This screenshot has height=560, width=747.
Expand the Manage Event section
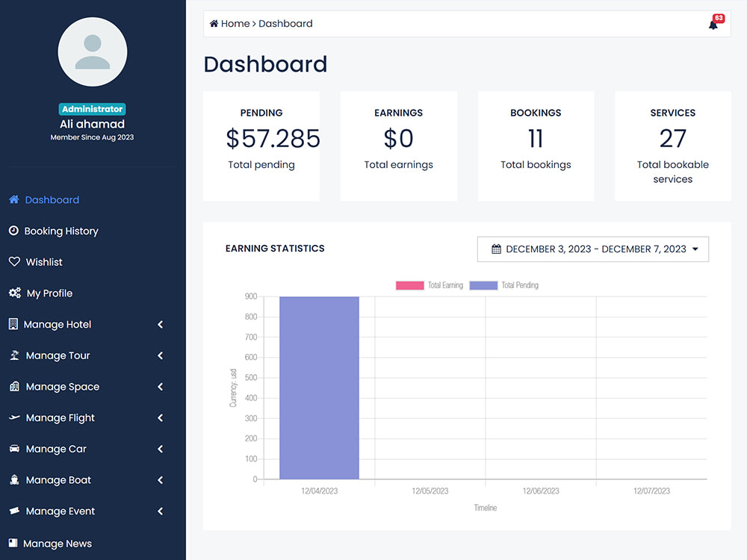pos(160,511)
